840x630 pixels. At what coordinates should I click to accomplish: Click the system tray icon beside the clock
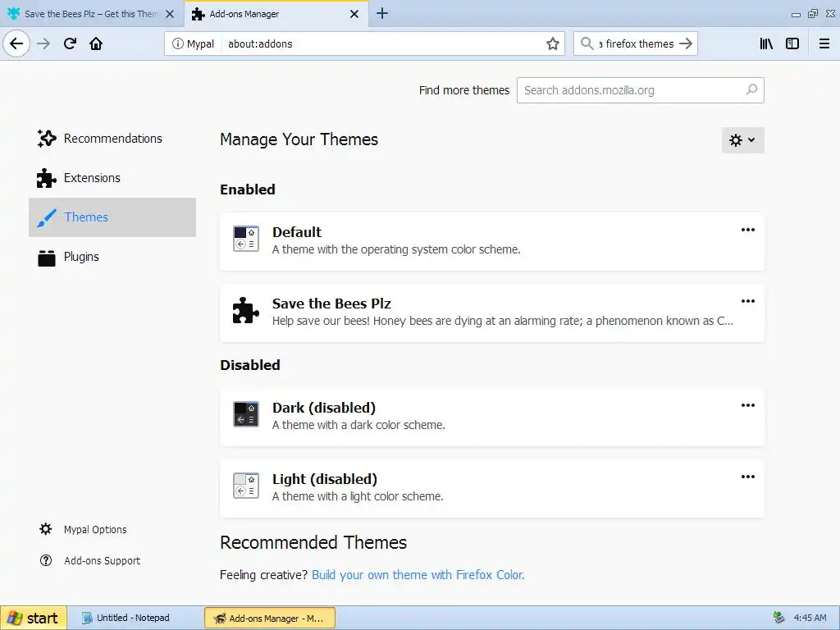click(779, 618)
